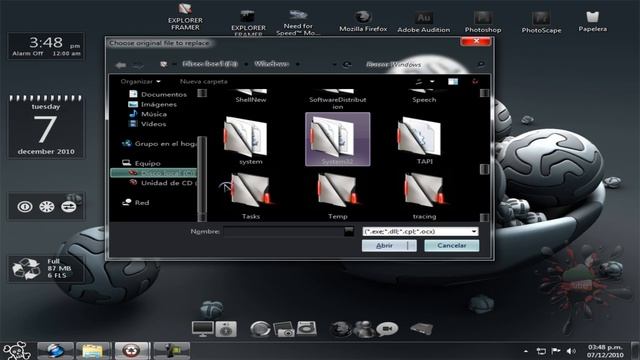
Task: Select the ShellNew folder
Action: 251,96
